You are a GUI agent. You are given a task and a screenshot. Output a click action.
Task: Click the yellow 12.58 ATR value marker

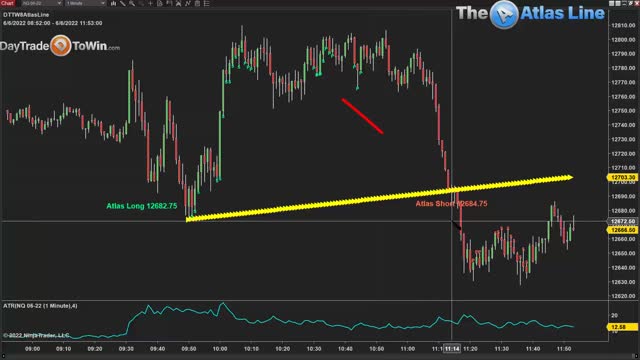click(623, 327)
